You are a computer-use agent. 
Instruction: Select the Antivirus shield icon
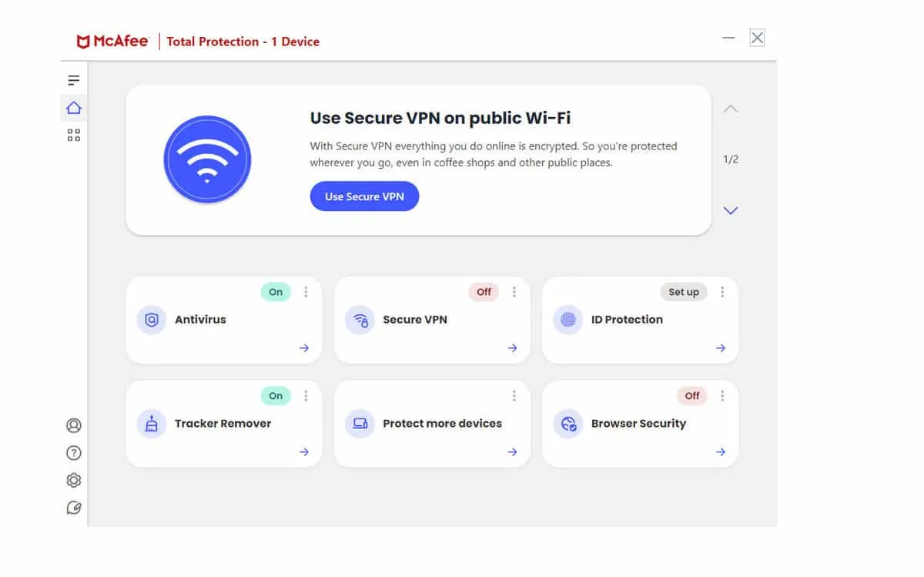point(152,319)
